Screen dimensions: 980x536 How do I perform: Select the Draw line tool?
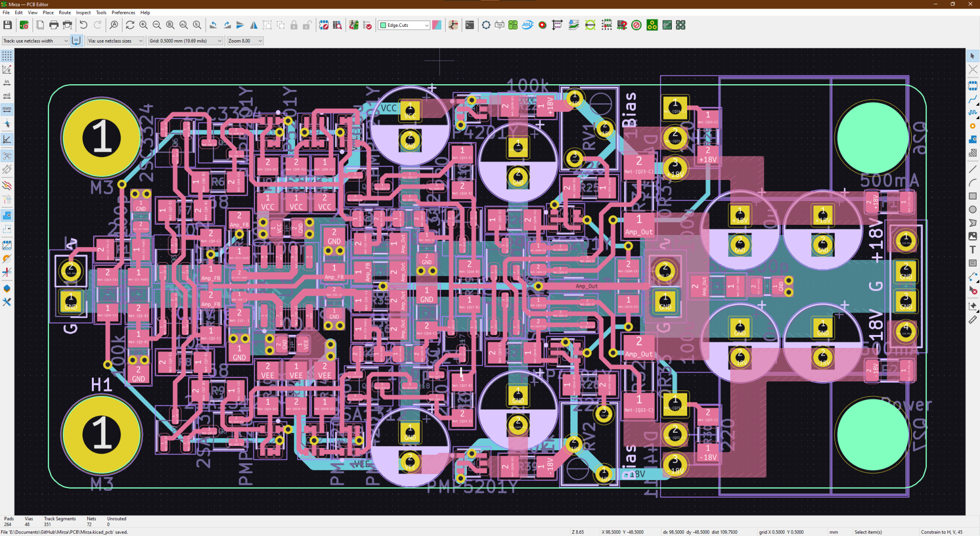click(972, 169)
